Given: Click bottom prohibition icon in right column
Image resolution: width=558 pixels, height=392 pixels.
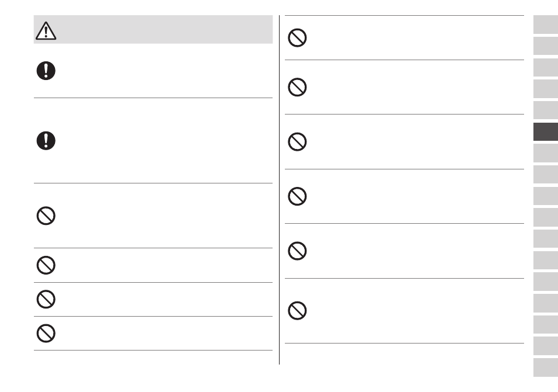Looking at the screenshot, I should [297, 311].
